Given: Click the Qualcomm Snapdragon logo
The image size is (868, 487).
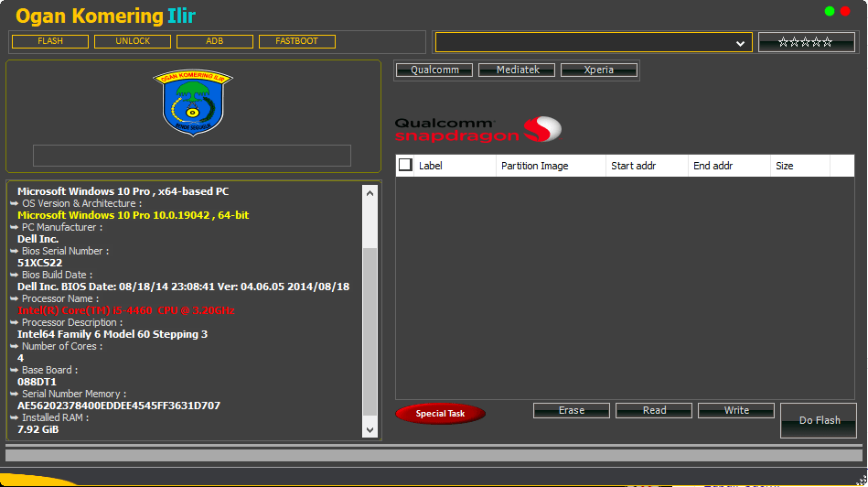Looking at the screenshot, I should [x=477, y=130].
